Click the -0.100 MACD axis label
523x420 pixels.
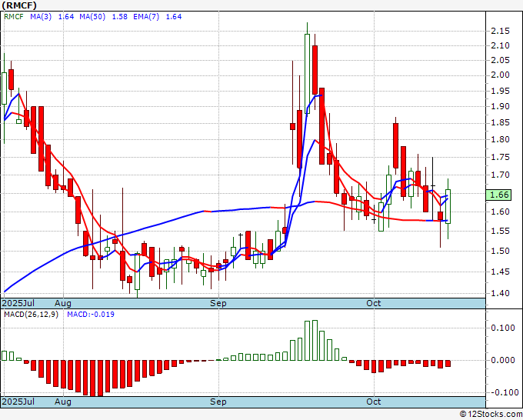(x=501, y=392)
